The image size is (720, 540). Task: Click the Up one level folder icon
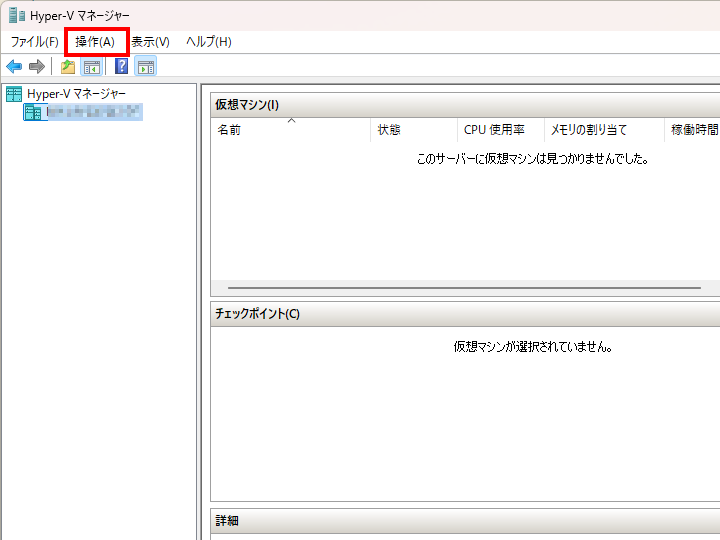click(x=68, y=67)
